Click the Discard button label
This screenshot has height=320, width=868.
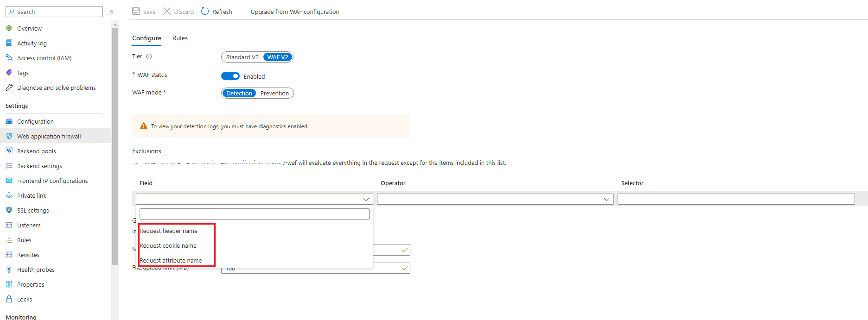tap(184, 12)
